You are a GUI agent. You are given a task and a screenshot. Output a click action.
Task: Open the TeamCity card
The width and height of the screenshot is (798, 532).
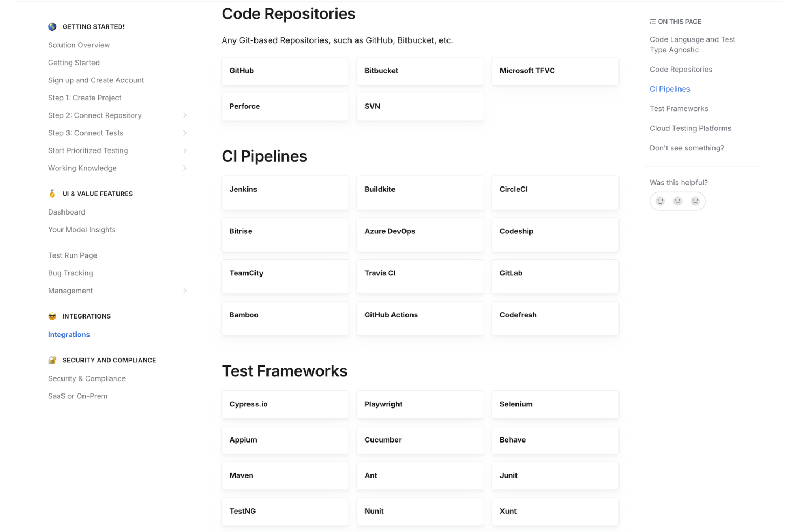[285, 277]
